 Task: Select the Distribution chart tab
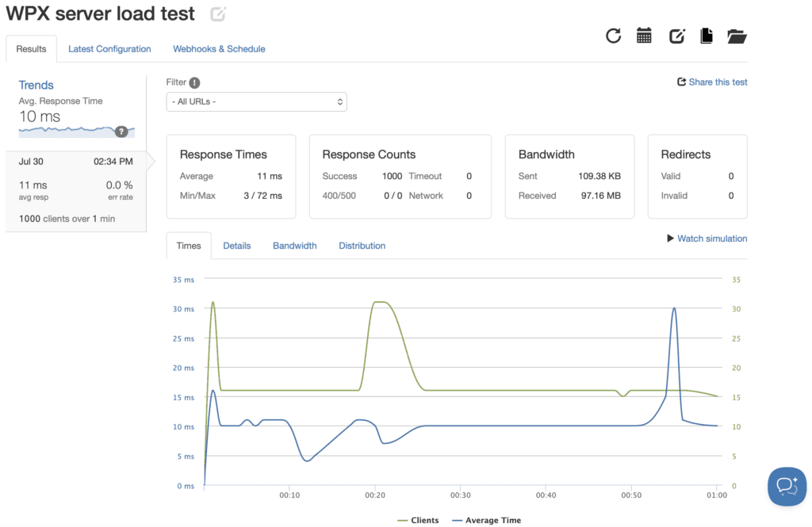(x=362, y=246)
